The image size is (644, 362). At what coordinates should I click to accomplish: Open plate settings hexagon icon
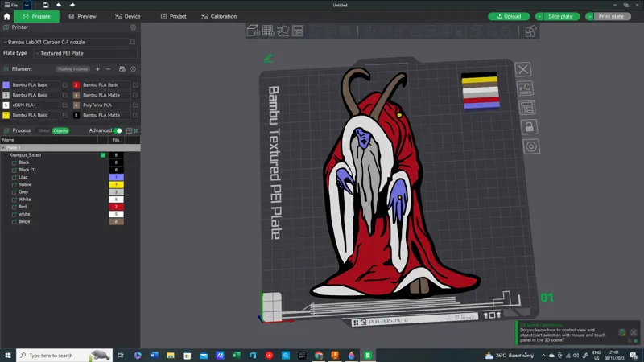coord(531,146)
